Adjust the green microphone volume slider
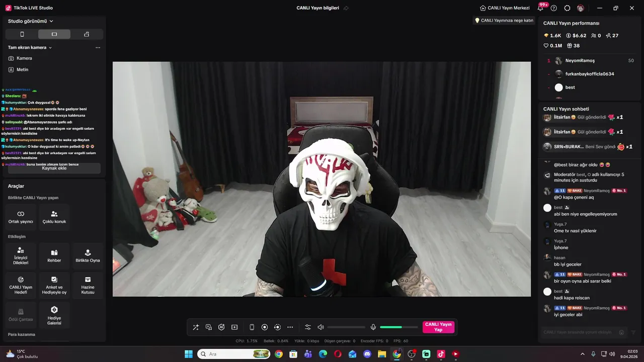The image size is (644, 362). [398, 327]
